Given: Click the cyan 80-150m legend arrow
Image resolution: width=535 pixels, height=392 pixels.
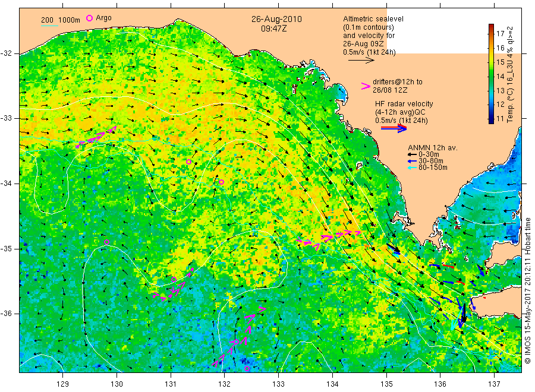Looking at the screenshot, I should (x=412, y=167).
